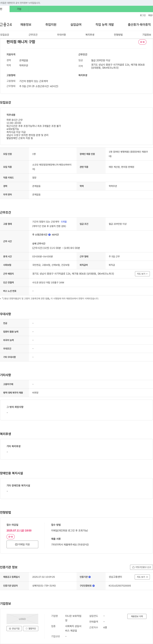Jump to the 근무조건 section tab
The image size is (153, 644).
point(33,35)
